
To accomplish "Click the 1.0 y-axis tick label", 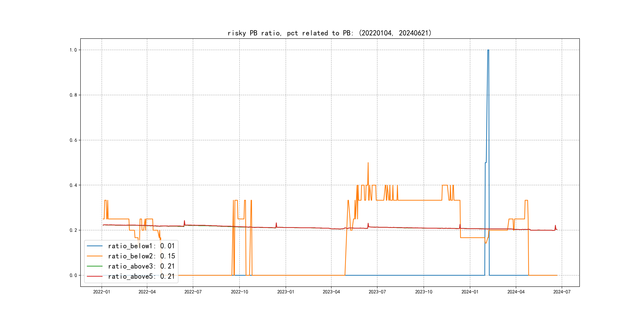I will (x=73, y=50).
